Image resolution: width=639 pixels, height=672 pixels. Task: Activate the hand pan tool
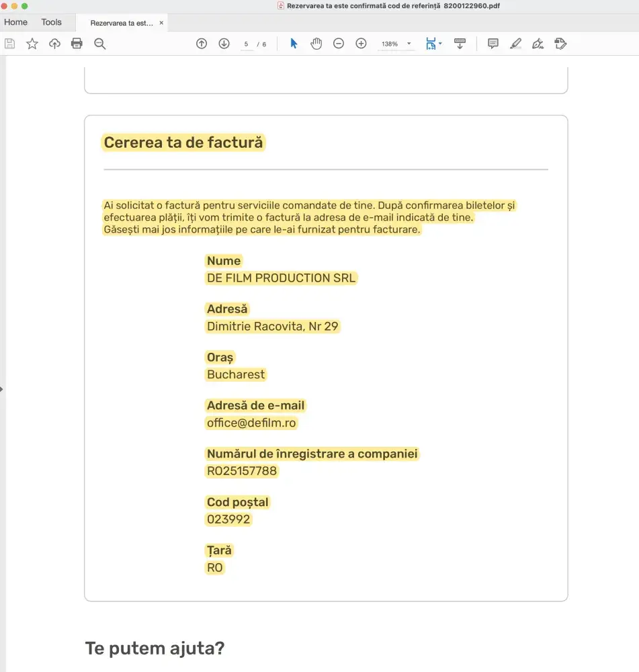pos(316,44)
